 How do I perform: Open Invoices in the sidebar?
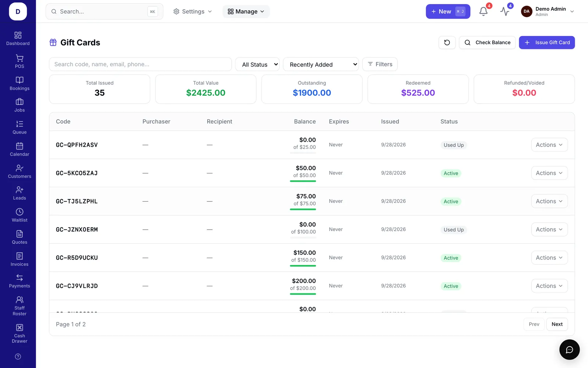click(x=19, y=259)
